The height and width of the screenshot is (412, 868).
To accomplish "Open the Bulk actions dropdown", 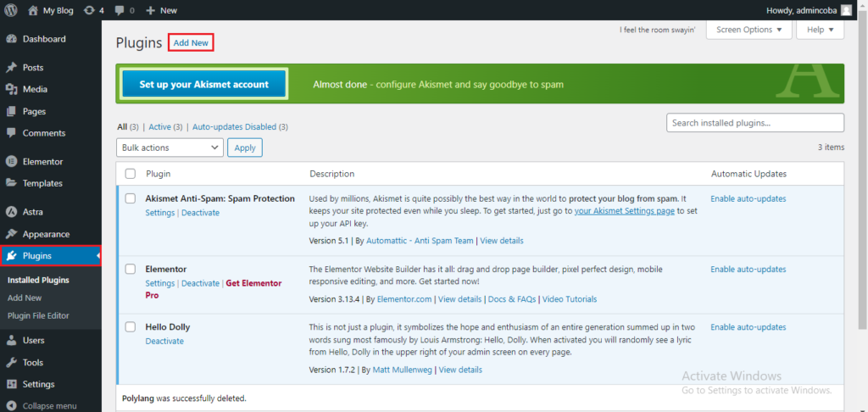I will point(170,148).
